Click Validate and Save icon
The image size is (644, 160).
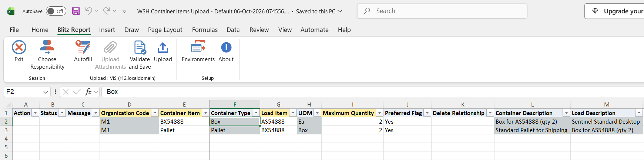point(140,48)
